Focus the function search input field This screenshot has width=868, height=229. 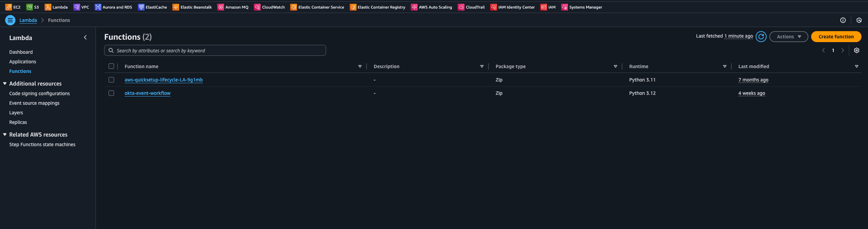[x=219, y=51]
